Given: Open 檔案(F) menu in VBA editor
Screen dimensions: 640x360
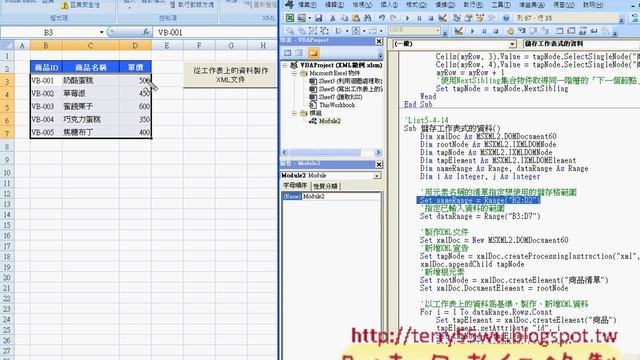Looking at the screenshot, I should point(307,5).
